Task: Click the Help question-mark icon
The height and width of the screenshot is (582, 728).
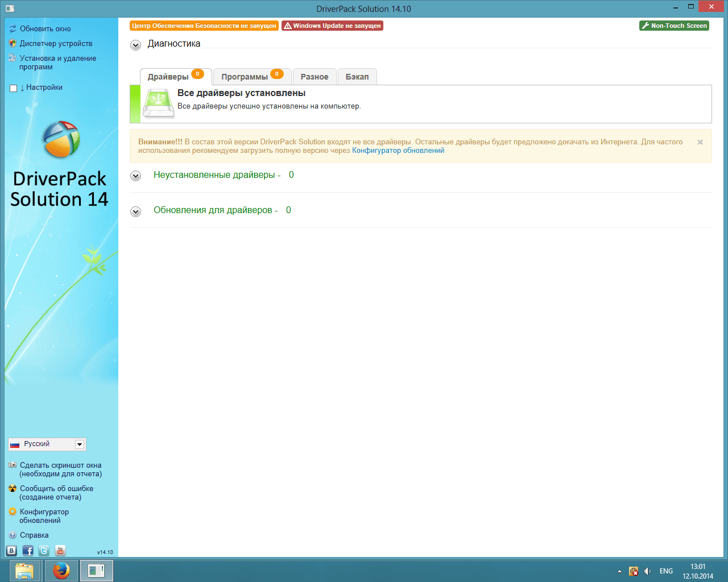Action: (x=13, y=535)
